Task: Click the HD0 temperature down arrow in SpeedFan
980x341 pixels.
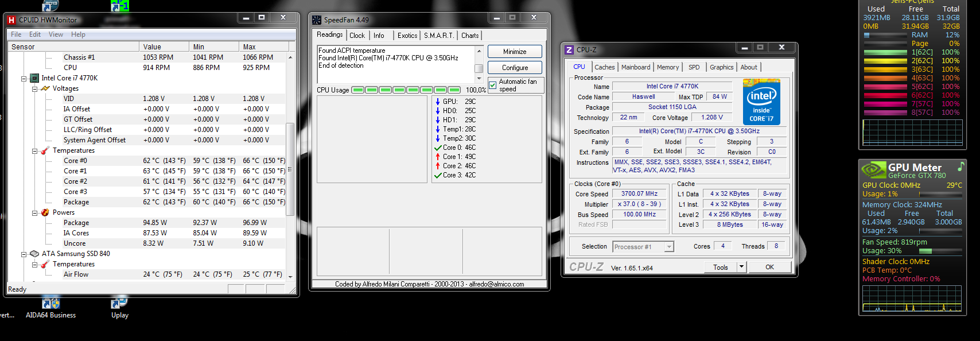Action: 437,111
